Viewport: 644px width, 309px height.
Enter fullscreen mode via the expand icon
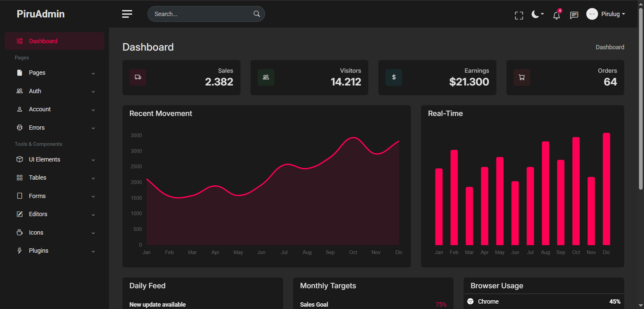coord(519,15)
